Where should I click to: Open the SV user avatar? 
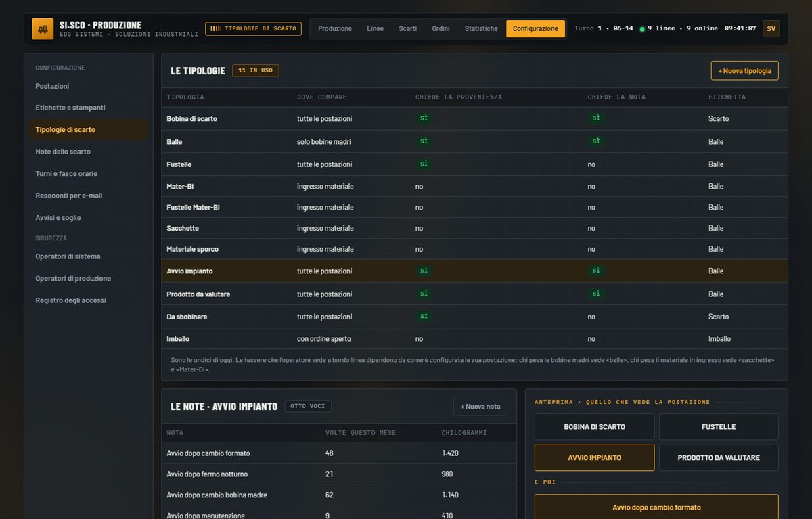click(x=771, y=28)
